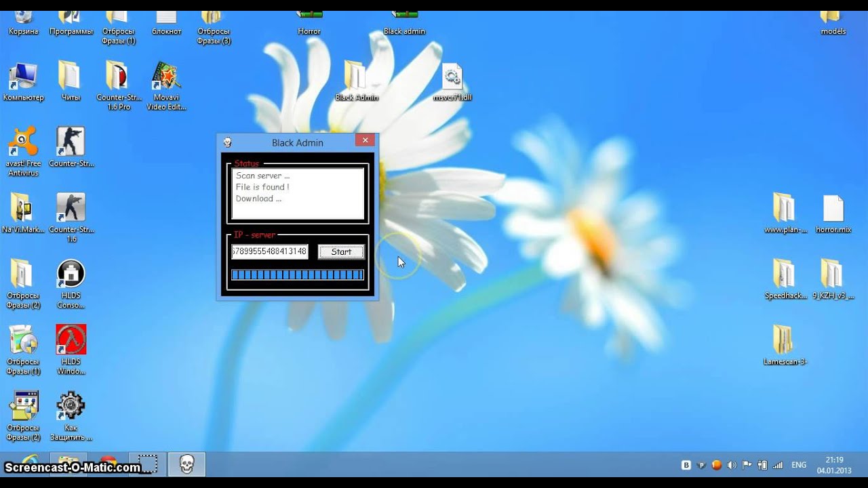Focus the IP - server input field
Viewport: 868px width, 488px height.
coord(270,251)
